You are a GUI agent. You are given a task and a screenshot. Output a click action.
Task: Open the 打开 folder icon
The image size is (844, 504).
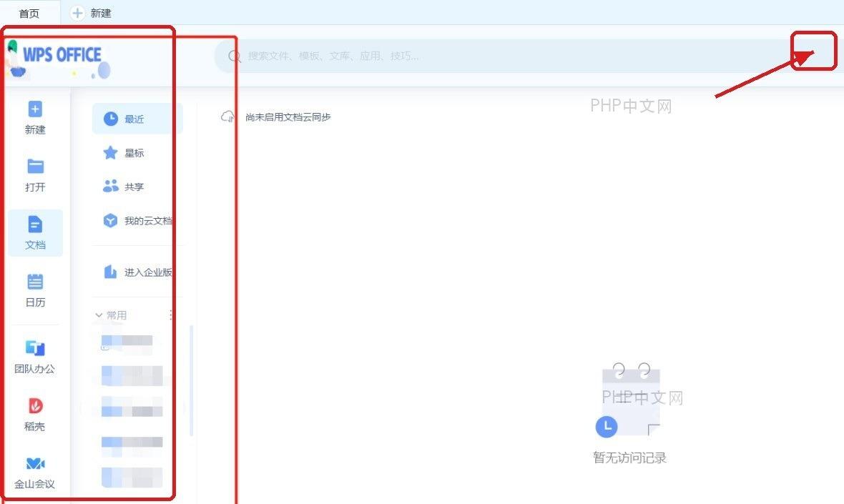[x=35, y=166]
